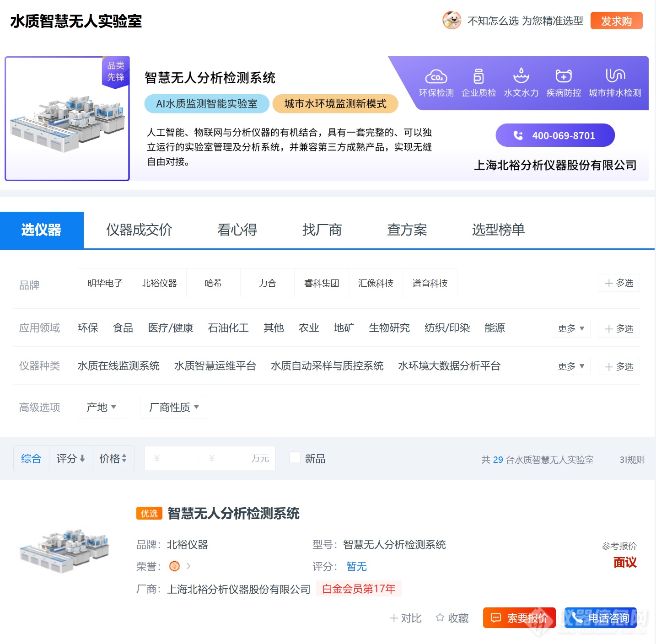Switch to 仪器成交价 tab

point(139,230)
